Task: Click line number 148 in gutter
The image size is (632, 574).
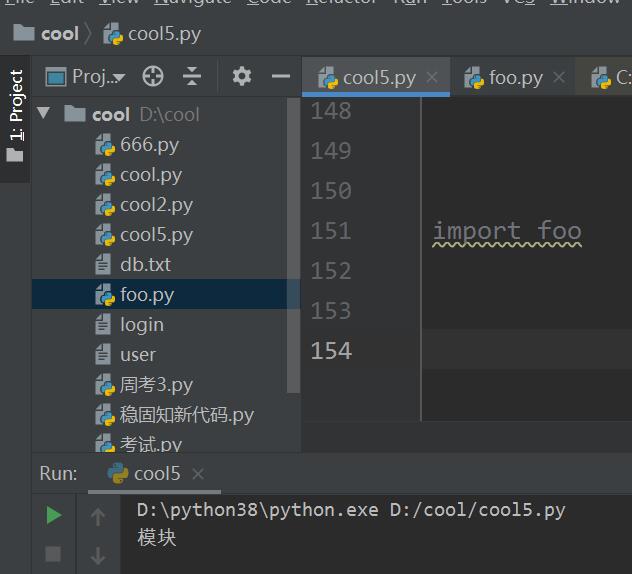Action: pyautogui.click(x=331, y=111)
